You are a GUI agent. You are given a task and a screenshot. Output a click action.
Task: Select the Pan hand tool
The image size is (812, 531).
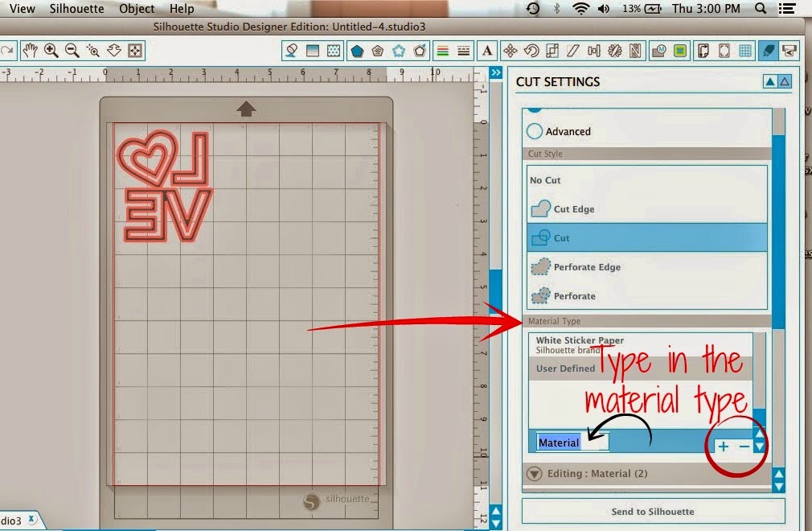coord(30,51)
